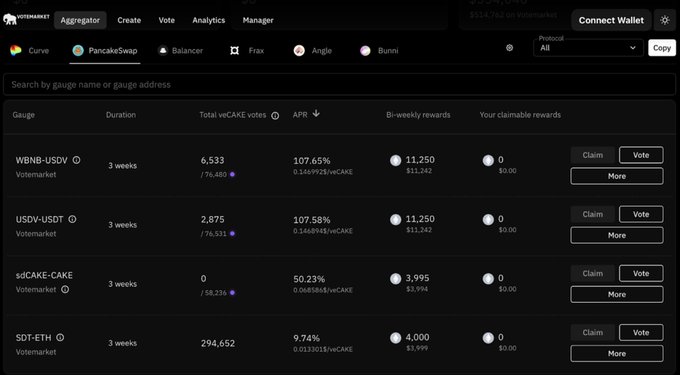Click the info icon beside SDT-ETH
This screenshot has width=680, height=375.
pyautogui.click(x=60, y=337)
